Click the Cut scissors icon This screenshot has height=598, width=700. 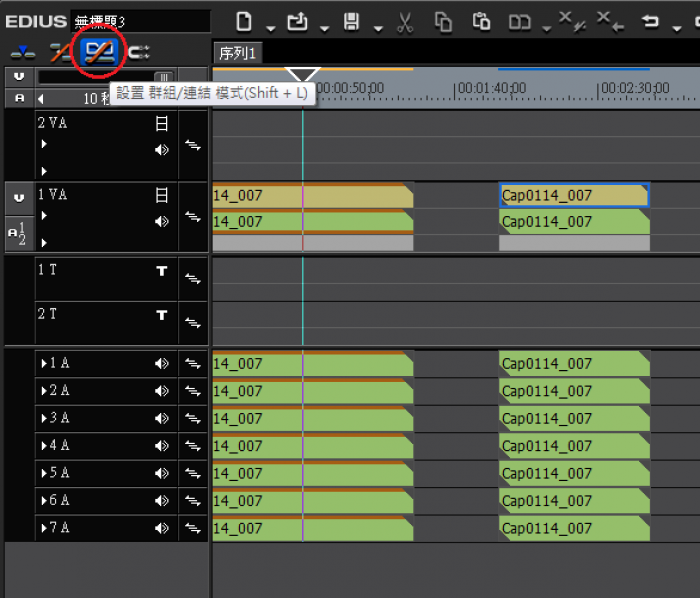click(x=404, y=21)
